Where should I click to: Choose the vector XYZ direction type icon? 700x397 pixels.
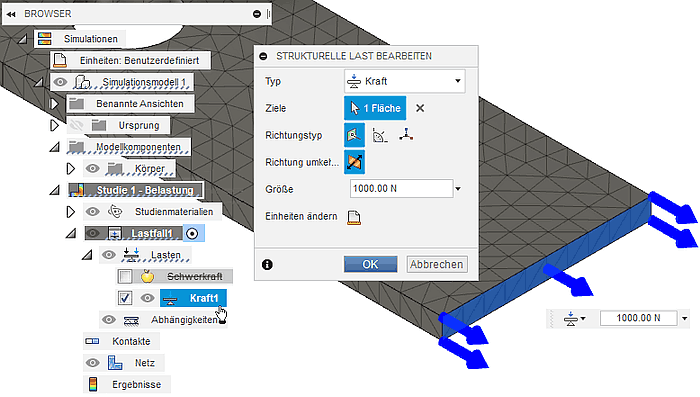click(406, 135)
